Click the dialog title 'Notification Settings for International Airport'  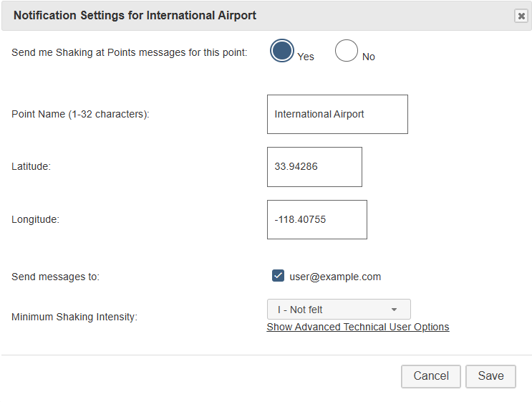[135, 16]
